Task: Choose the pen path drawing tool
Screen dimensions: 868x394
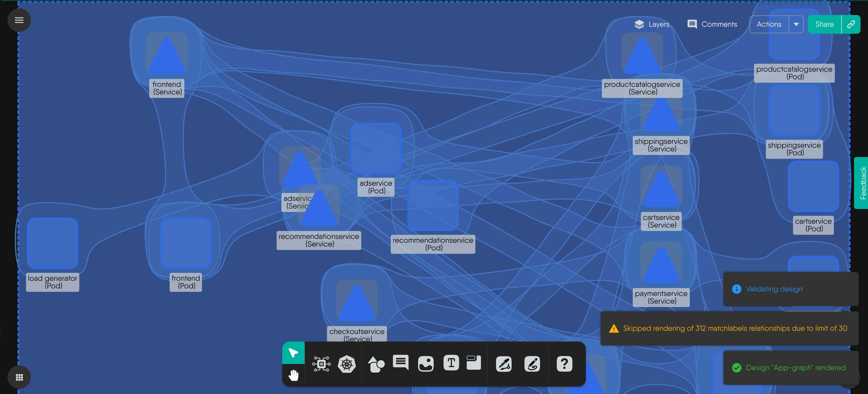Action: [x=504, y=364]
